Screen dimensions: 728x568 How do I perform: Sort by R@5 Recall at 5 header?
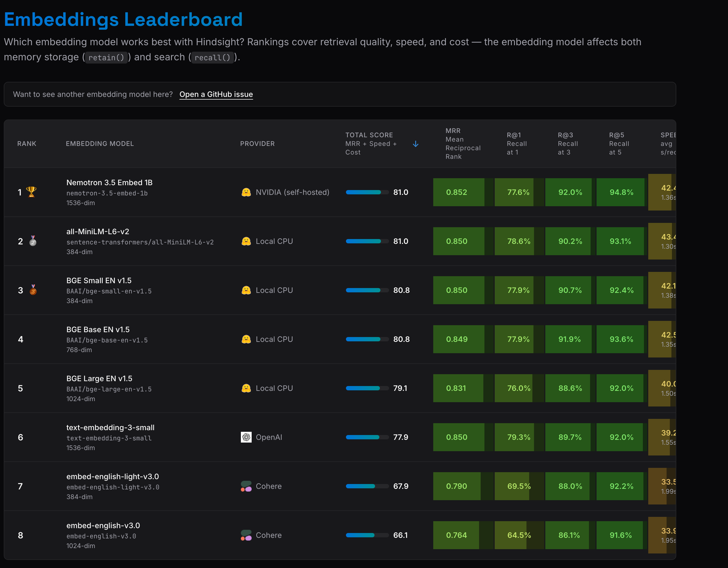pos(619,143)
